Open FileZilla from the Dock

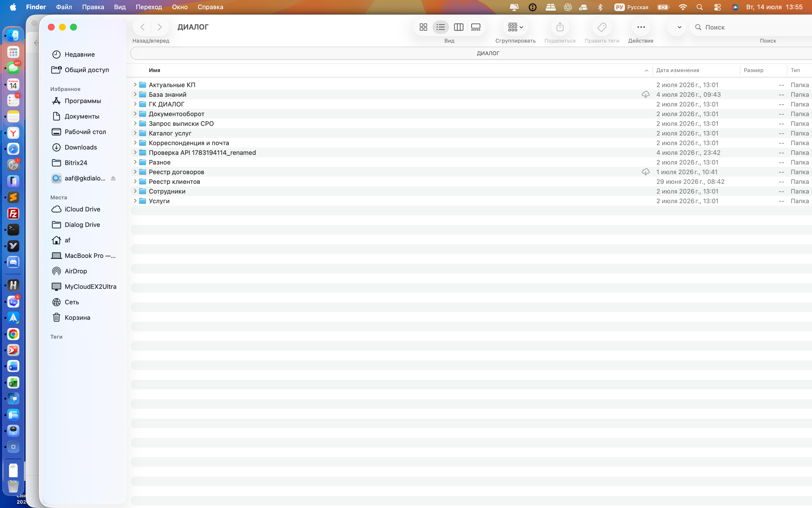(14, 213)
